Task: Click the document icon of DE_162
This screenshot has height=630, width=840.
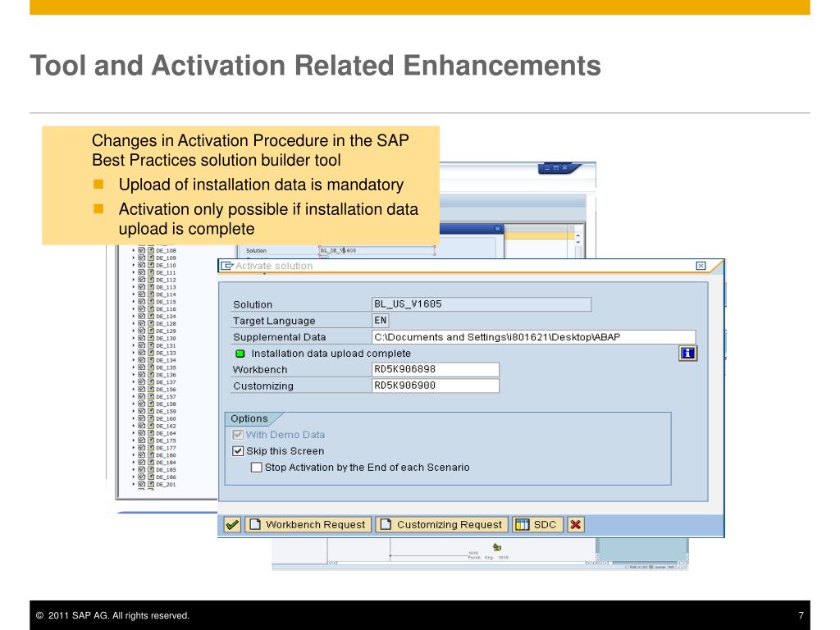Action: (x=151, y=426)
